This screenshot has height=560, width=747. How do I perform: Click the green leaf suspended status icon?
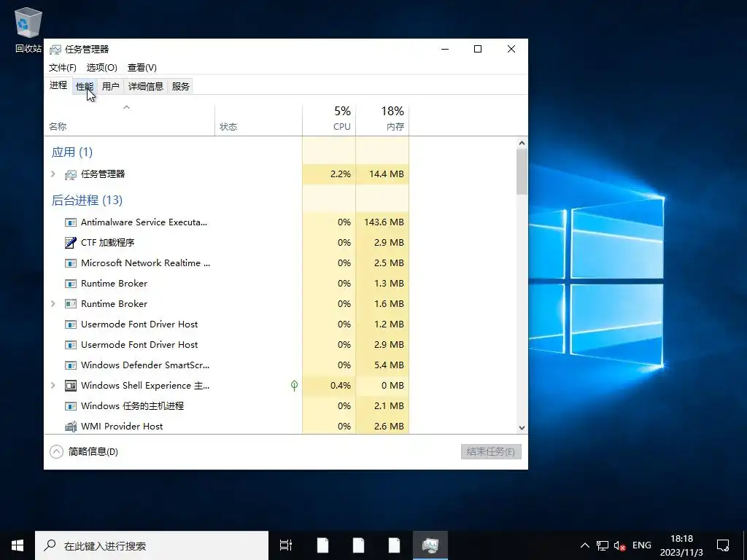pyautogui.click(x=295, y=386)
